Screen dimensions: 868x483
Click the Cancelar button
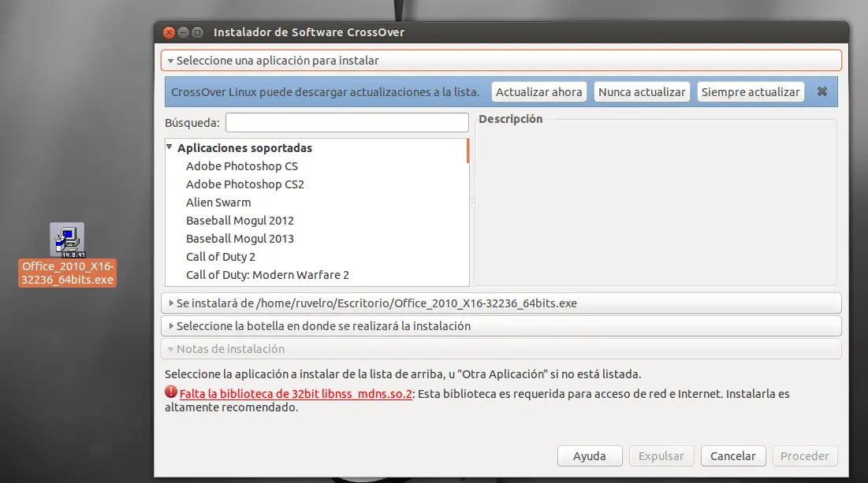733,456
